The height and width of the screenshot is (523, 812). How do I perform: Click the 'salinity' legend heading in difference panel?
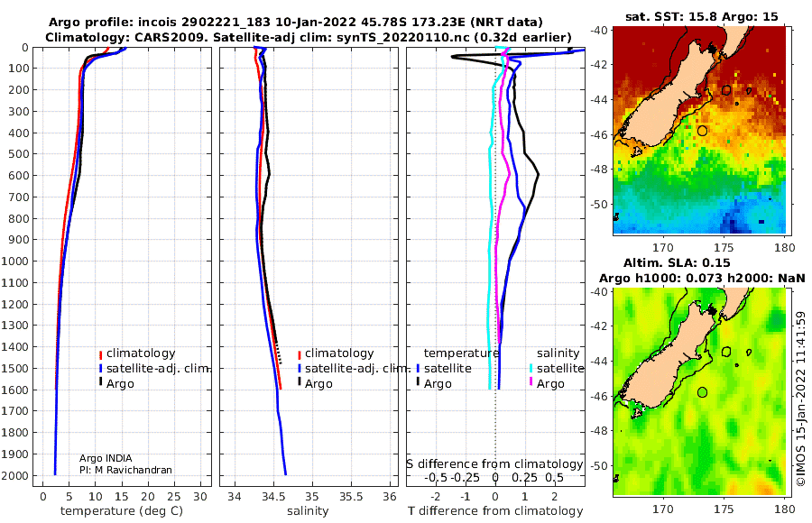click(558, 353)
